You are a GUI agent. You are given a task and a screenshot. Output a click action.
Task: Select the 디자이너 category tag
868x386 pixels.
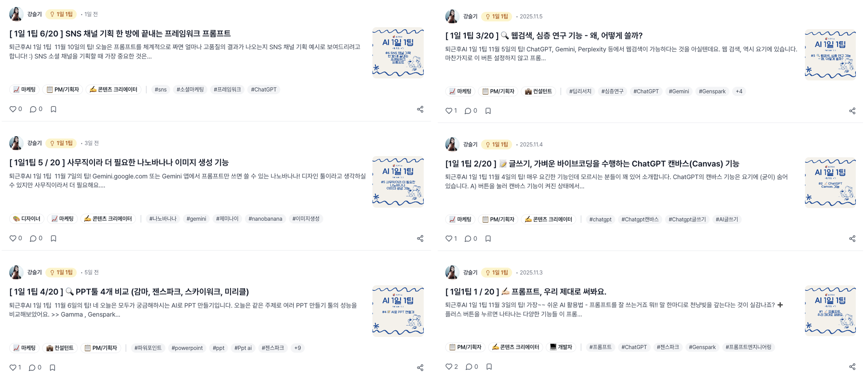(x=27, y=219)
